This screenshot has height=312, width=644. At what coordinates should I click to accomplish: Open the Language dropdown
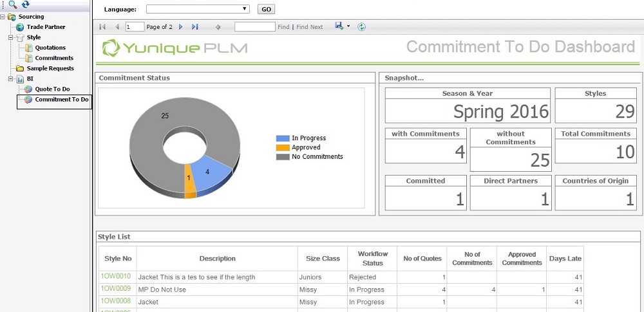coord(198,8)
